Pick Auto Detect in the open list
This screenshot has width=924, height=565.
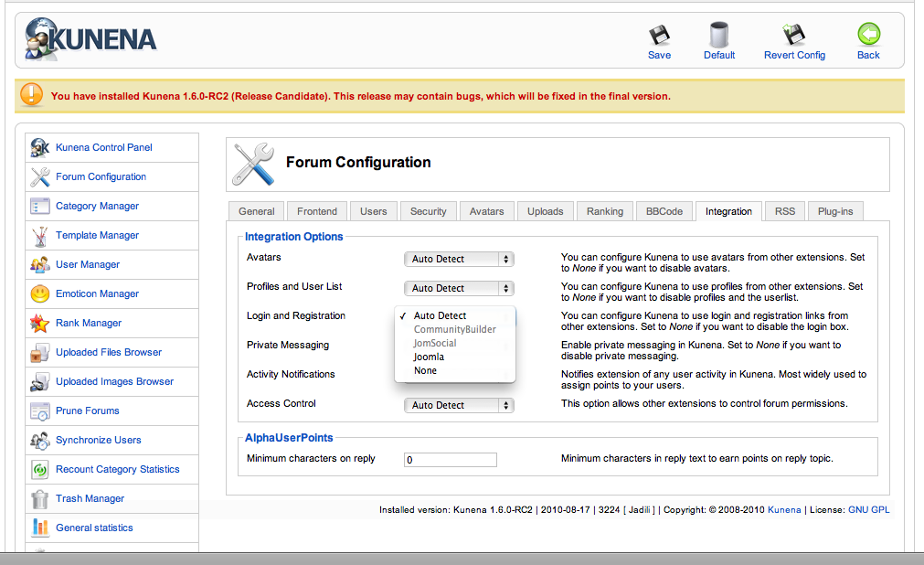click(x=440, y=315)
